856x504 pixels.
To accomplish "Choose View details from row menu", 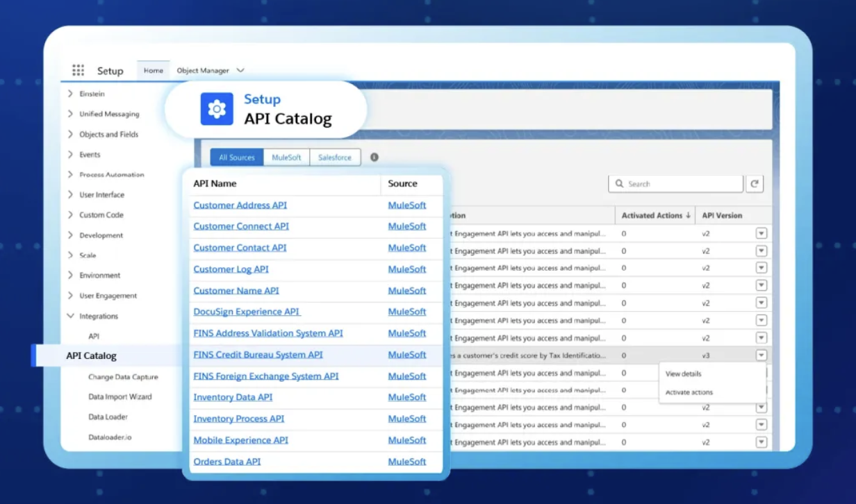I will [684, 373].
